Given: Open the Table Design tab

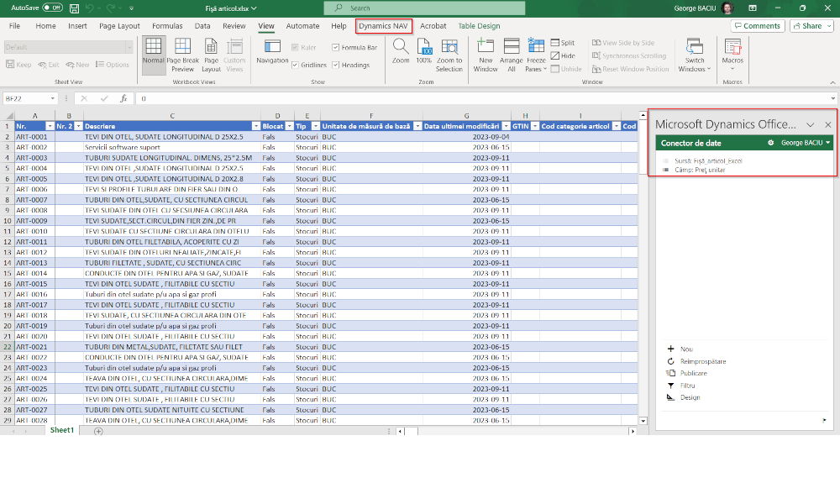Looking at the screenshot, I should [479, 26].
